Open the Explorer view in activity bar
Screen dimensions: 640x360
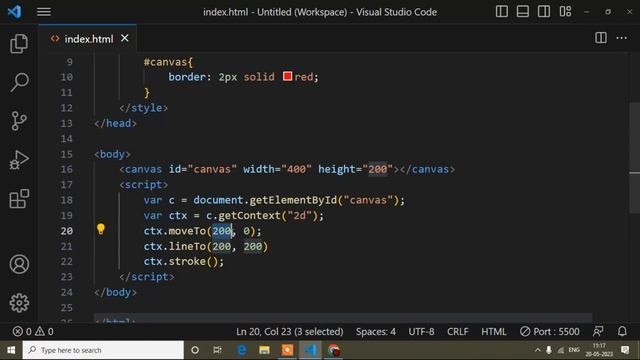[19, 43]
